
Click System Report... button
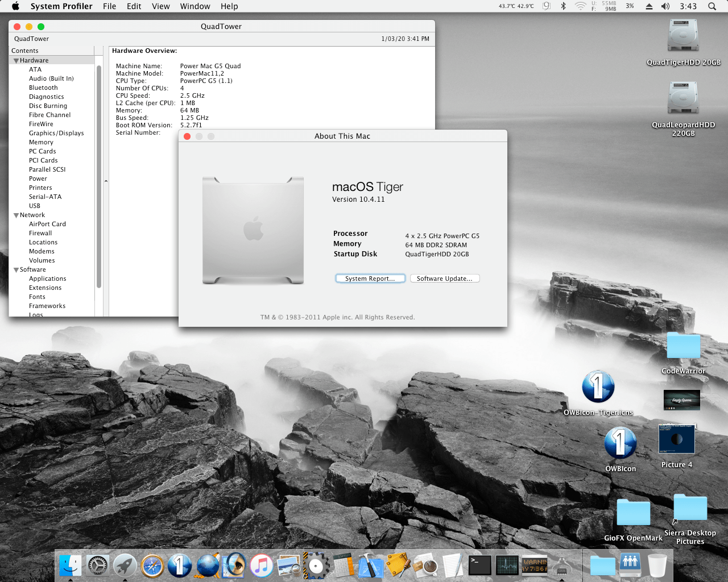370,278
